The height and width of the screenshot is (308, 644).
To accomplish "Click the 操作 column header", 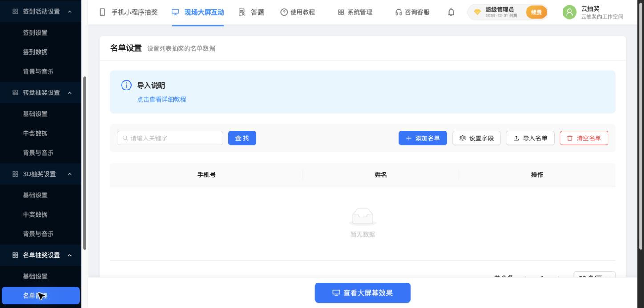I will coord(537,175).
